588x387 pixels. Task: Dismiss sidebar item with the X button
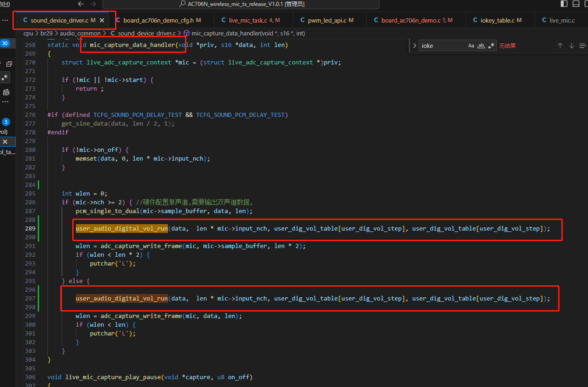(5, 142)
